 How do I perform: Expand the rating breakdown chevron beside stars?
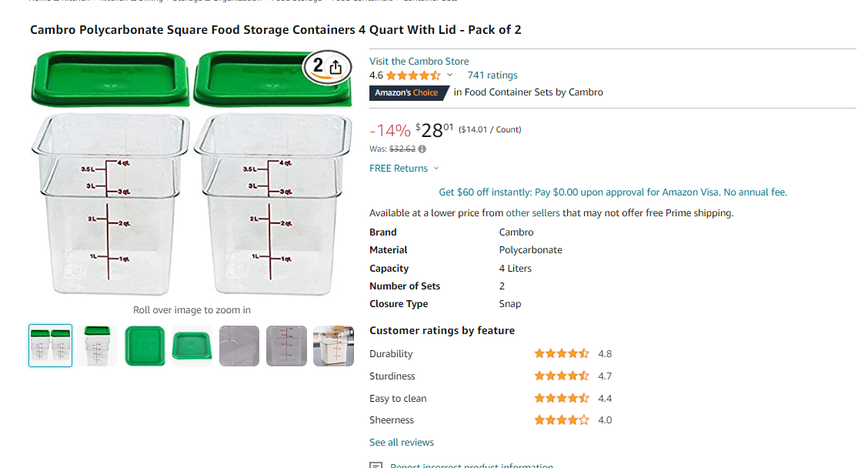pyautogui.click(x=449, y=75)
